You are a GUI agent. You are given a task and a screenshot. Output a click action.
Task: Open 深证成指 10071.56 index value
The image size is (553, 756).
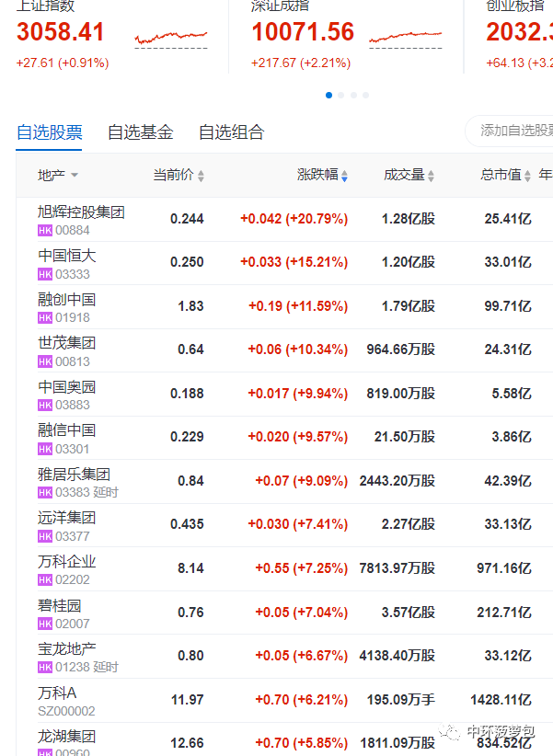click(303, 32)
